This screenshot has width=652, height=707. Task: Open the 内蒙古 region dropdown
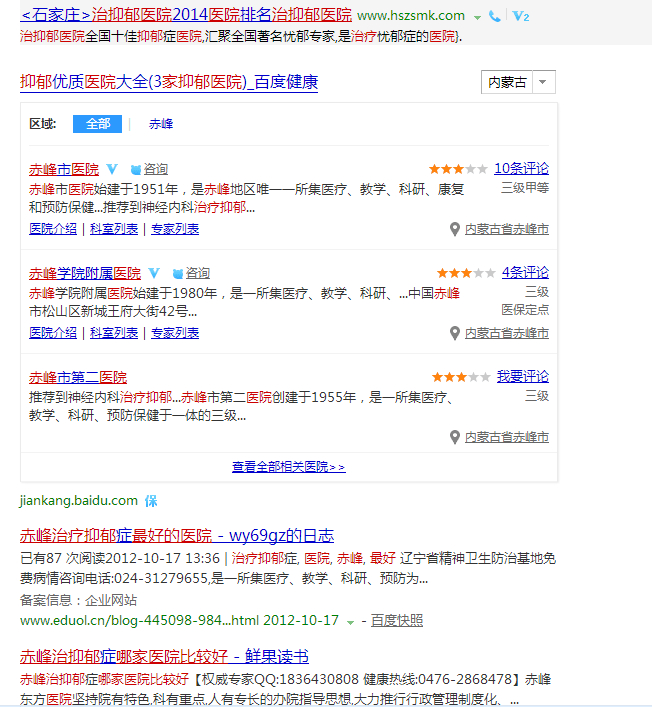[x=518, y=82]
